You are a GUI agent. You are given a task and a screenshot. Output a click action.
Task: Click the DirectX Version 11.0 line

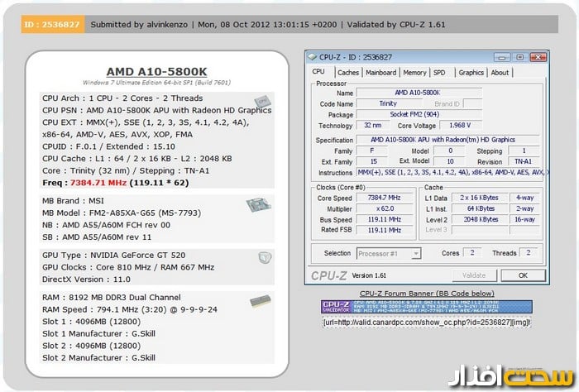(86, 280)
